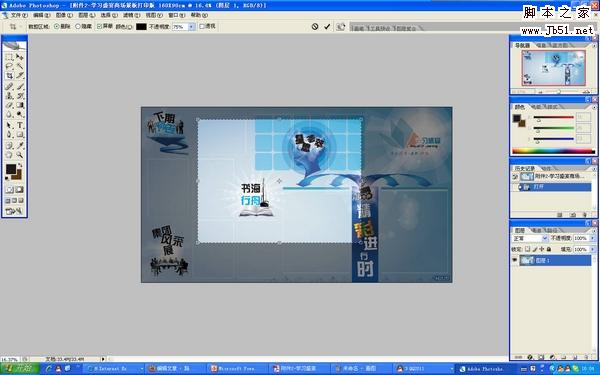This screenshot has height=375, width=600.
Task: Open the 编辑 menu
Action: 41,15
